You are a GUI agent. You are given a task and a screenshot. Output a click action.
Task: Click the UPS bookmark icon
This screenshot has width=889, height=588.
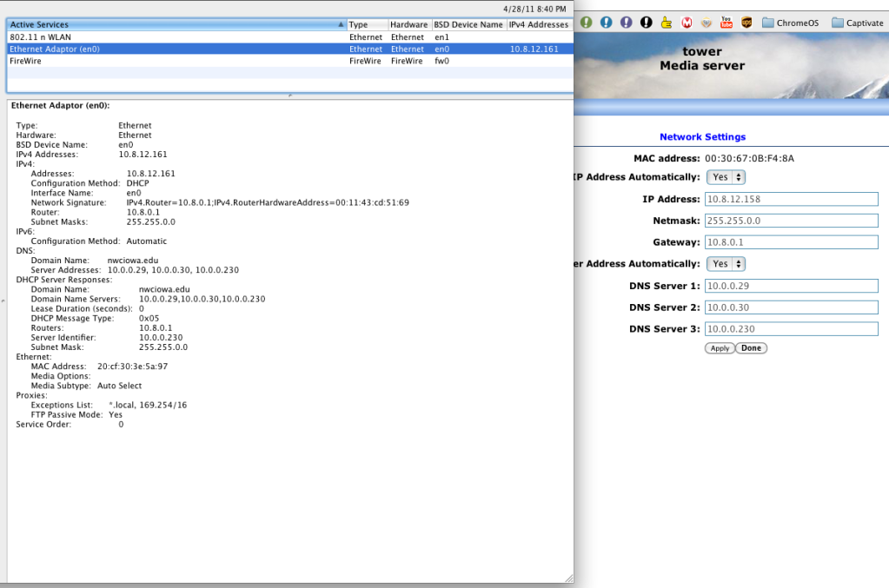click(x=746, y=23)
